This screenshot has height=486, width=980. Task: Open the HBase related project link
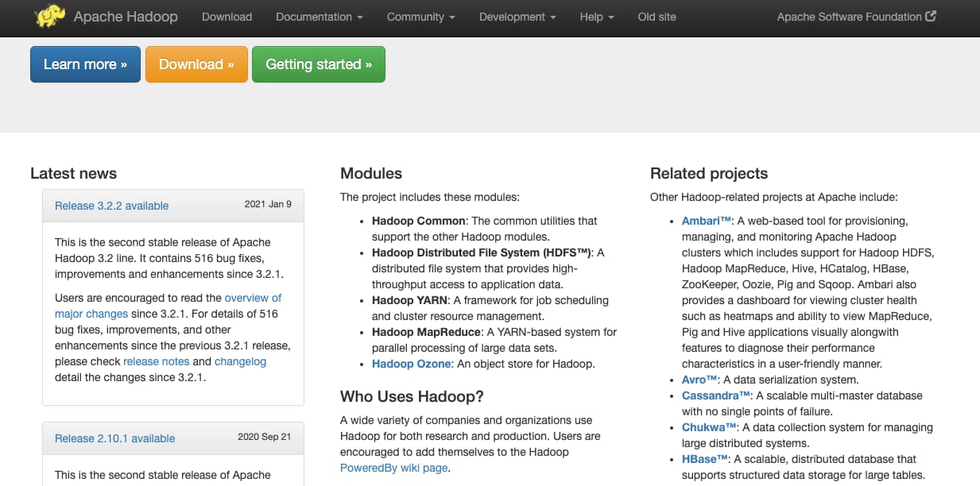pos(705,459)
